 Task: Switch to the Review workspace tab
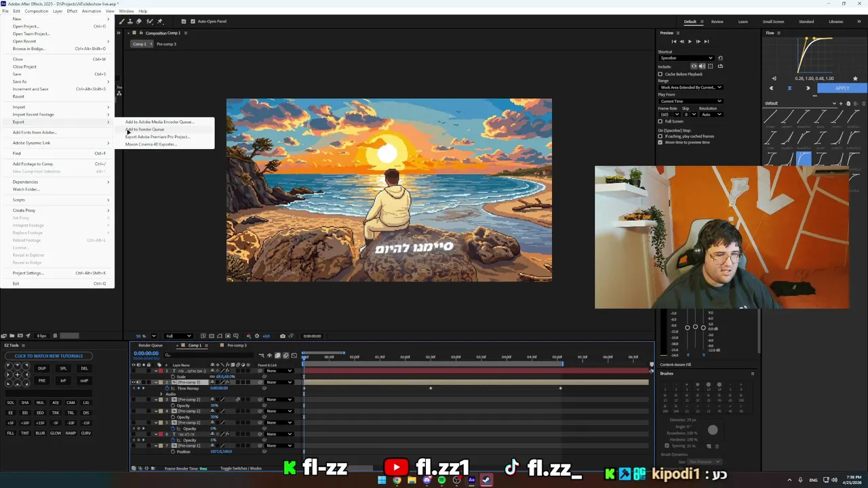point(717,22)
